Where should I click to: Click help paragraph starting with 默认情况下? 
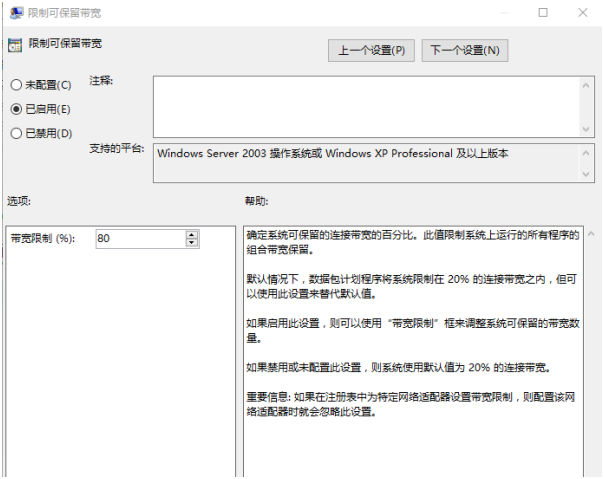[x=411, y=286]
